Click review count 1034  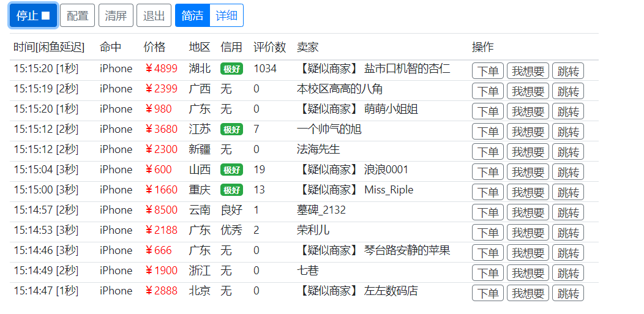pos(265,69)
